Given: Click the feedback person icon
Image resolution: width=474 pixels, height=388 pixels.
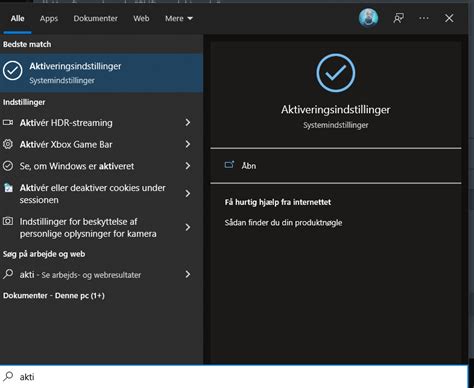Looking at the screenshot, I should coord(398,18).
